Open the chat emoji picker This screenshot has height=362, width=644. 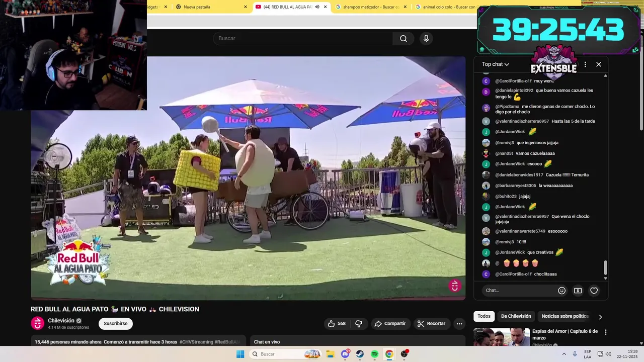(562, 291)
